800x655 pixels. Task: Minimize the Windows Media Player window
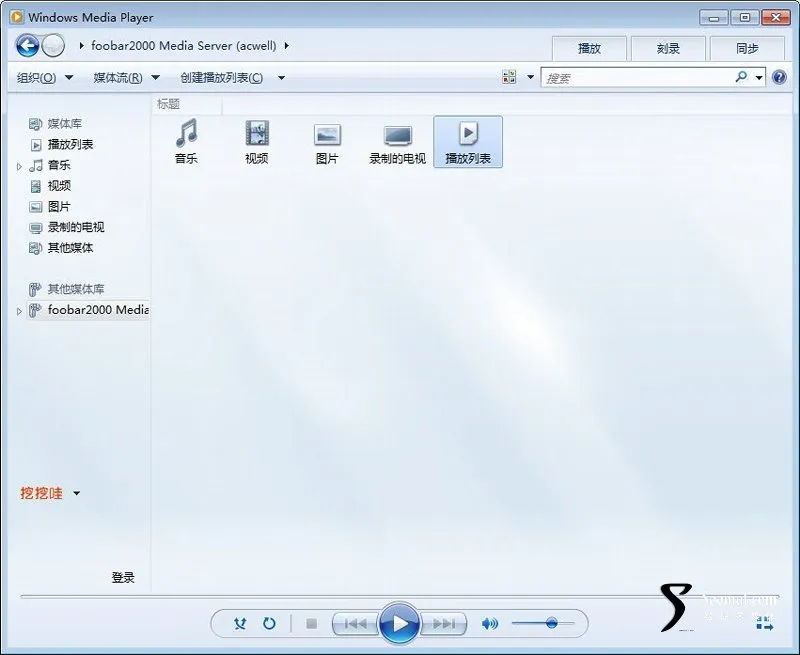tap(714, 18)
